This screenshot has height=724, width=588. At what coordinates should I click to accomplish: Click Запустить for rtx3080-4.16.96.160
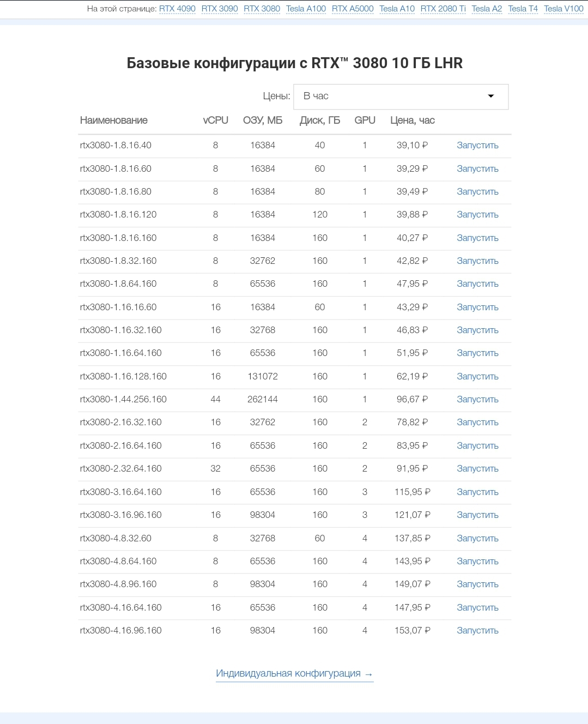(x=477, y=631)
